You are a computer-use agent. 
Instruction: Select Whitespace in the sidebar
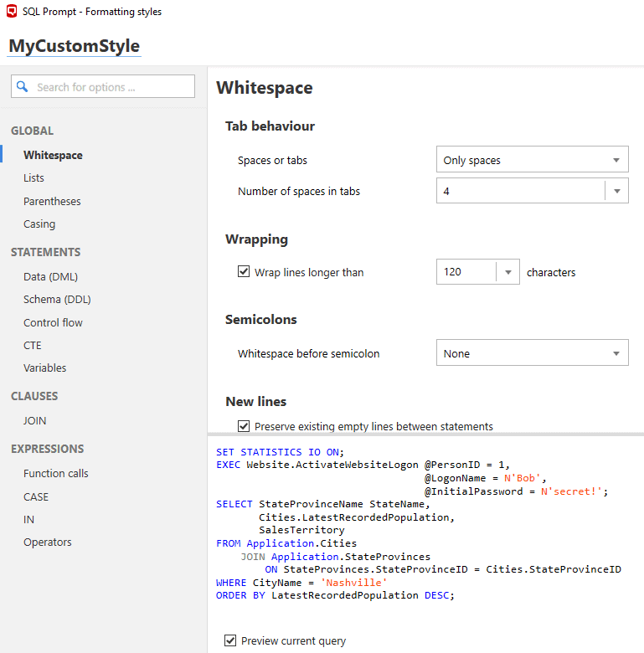[x=53, y=155]
